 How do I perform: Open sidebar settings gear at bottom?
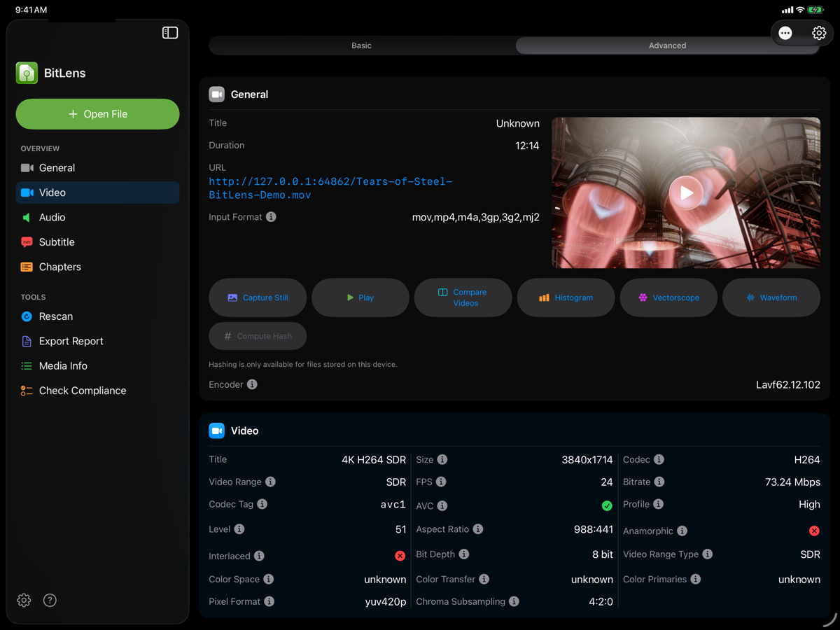pos(24,600)
